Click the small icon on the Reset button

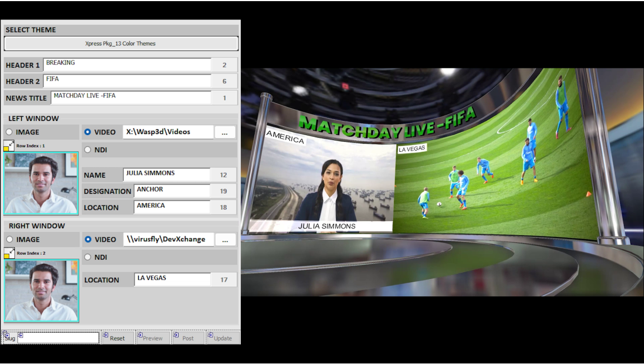(105, 335)
